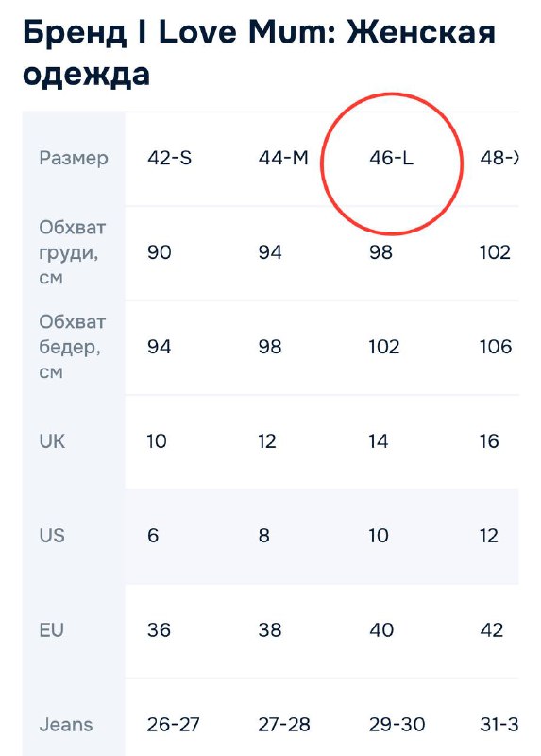Click the partially visible 48 size column

click(499, 158)
